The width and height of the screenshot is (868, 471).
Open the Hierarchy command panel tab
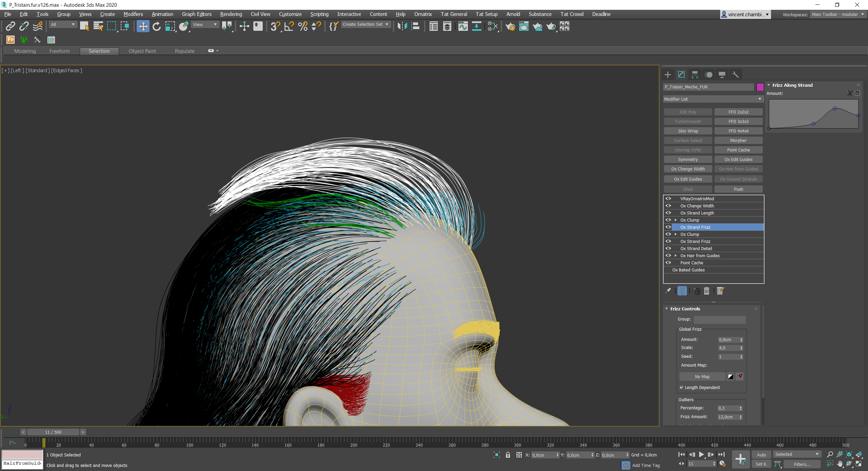[695, 75]
